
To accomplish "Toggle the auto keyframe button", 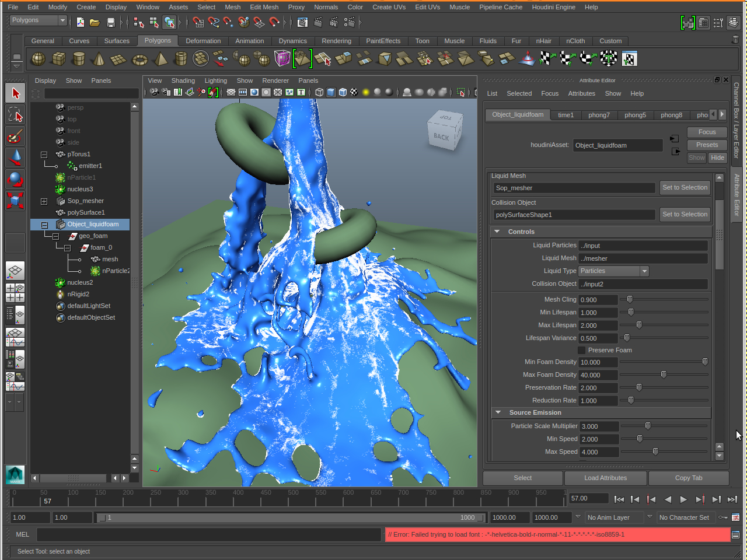I will 723,517.
